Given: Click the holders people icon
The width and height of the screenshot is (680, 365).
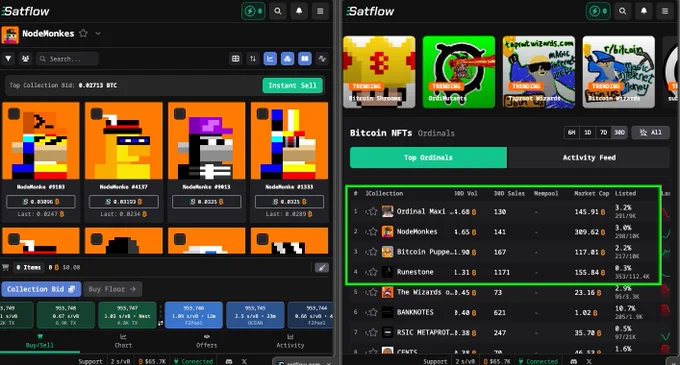Looking at the screenshot, I should coord(26,59).
